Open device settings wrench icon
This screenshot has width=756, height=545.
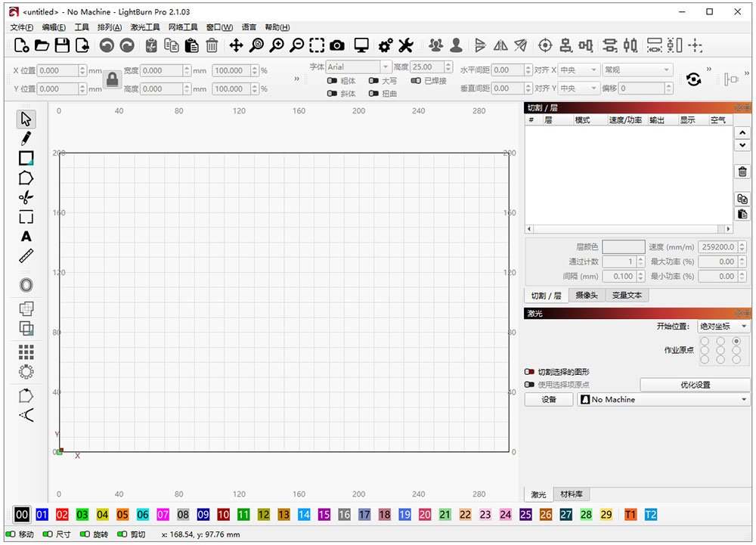pyautogui.click(x=405, y=45)
